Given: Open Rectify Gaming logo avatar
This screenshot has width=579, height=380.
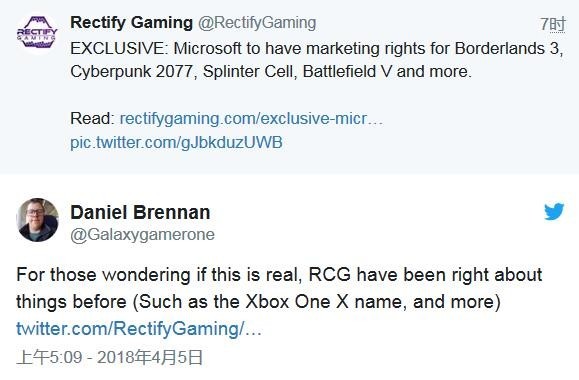Looking at the screenshot, I should 37,33.
